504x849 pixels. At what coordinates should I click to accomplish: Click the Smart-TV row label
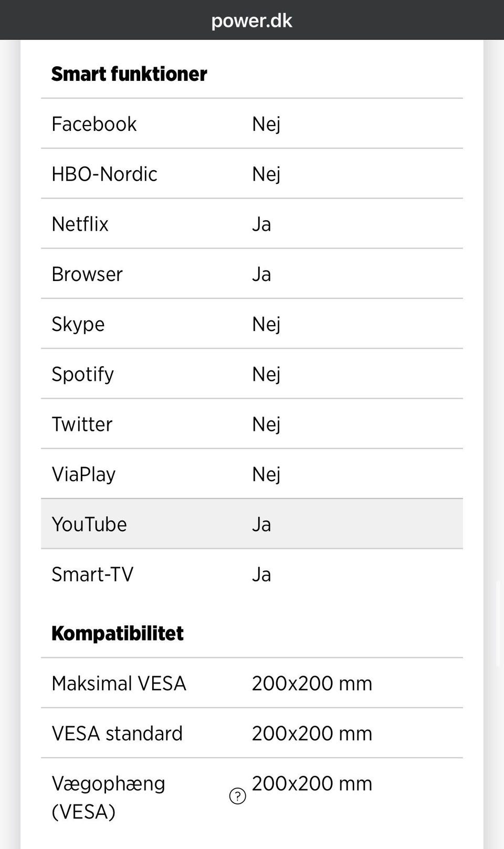[x=92, y=574]
